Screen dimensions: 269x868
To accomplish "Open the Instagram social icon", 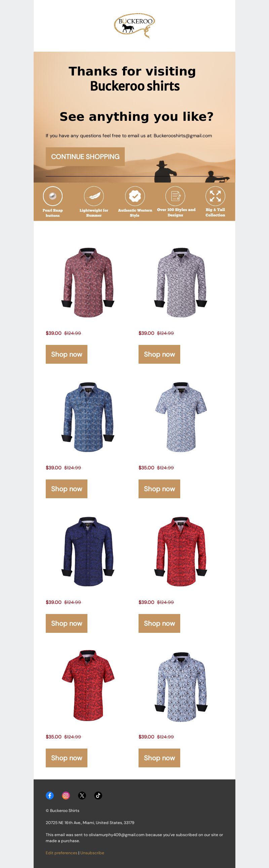I will coord(66,795).
